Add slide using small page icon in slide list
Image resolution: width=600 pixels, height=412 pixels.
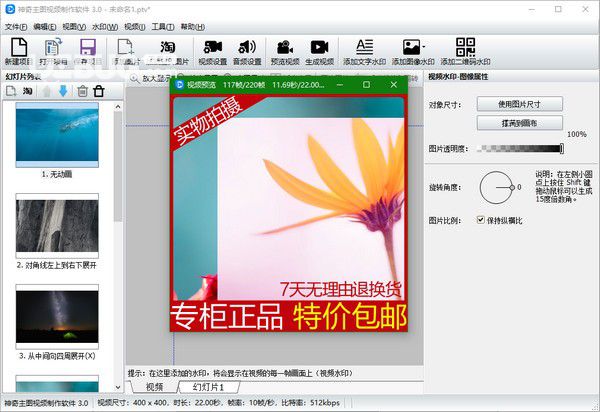coord(11,91)
